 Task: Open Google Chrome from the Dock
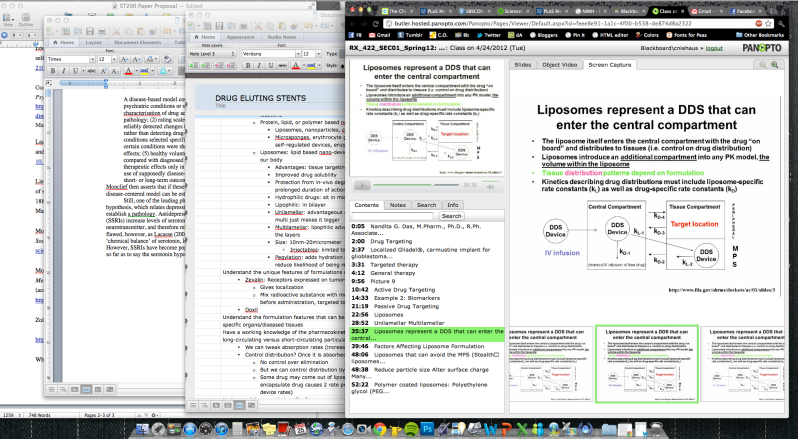379,429
